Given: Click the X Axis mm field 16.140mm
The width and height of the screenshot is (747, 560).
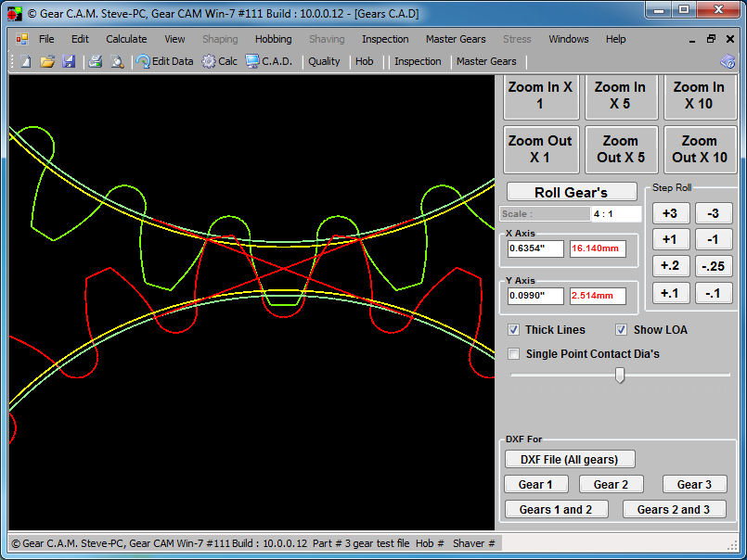Looking at the screenshot, I should [598, 248].
